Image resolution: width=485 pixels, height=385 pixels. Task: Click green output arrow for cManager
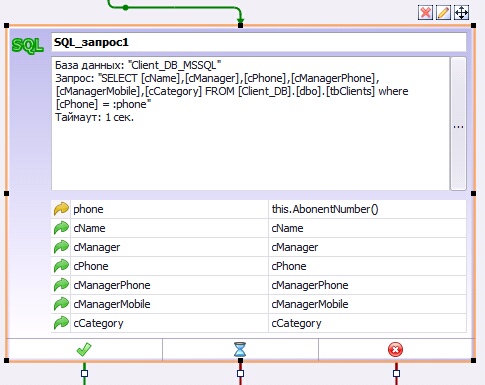61,247
